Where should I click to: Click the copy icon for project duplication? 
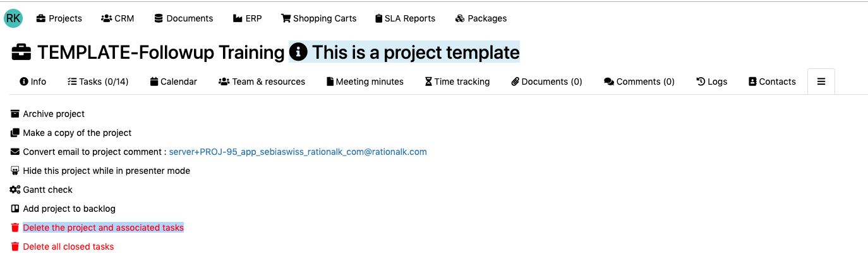click(15, 133)
